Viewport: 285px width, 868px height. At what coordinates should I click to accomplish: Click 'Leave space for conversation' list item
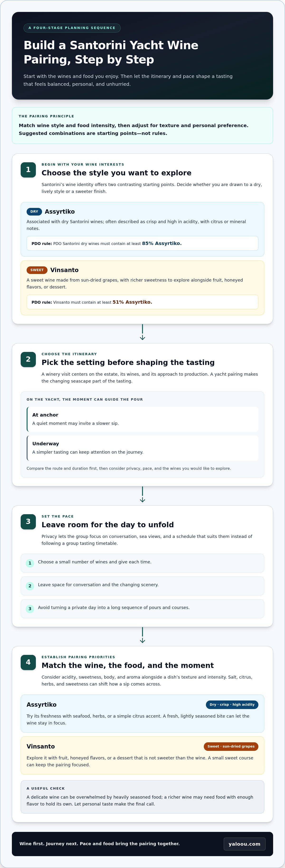(x=142, y=586)
